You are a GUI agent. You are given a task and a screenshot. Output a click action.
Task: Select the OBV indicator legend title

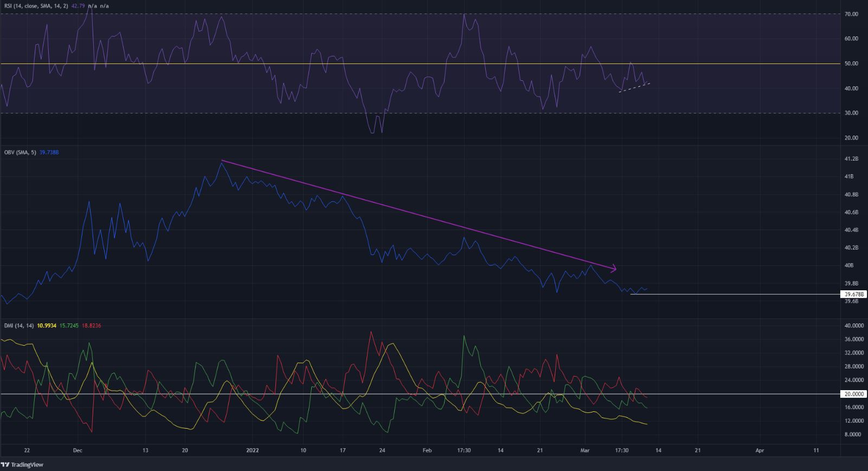(x=19, y=152)
